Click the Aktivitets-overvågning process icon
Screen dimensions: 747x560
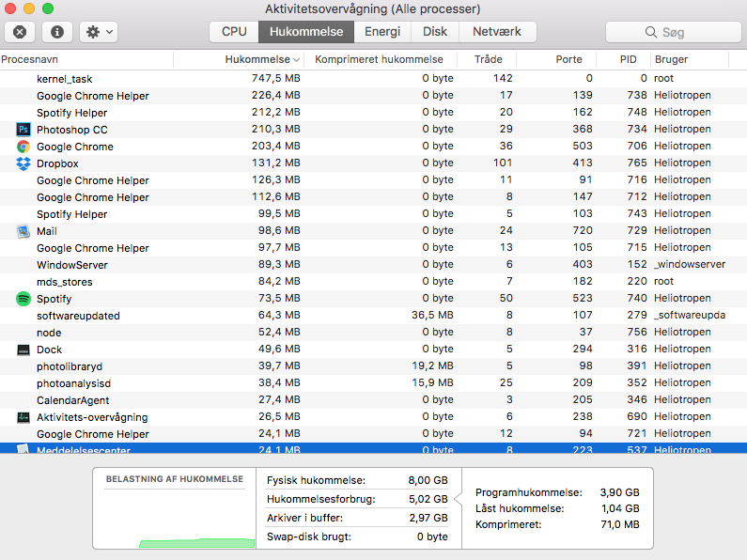(x=23, y=417)
